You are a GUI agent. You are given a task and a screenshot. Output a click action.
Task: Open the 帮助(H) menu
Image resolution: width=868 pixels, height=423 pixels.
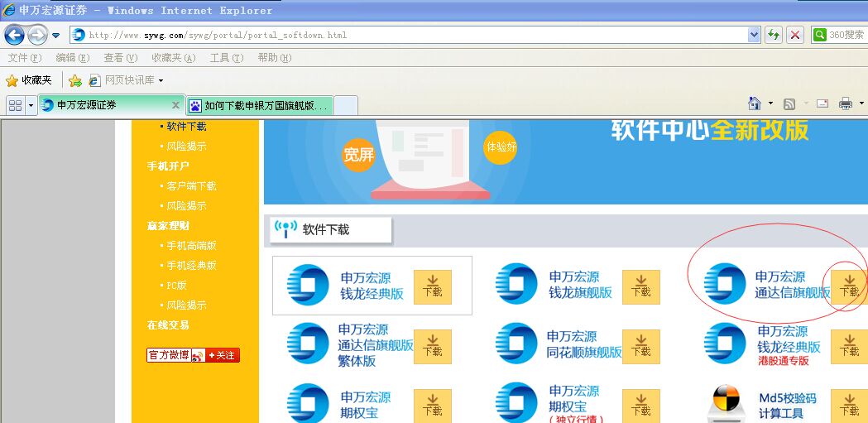[x=275, y=58]
